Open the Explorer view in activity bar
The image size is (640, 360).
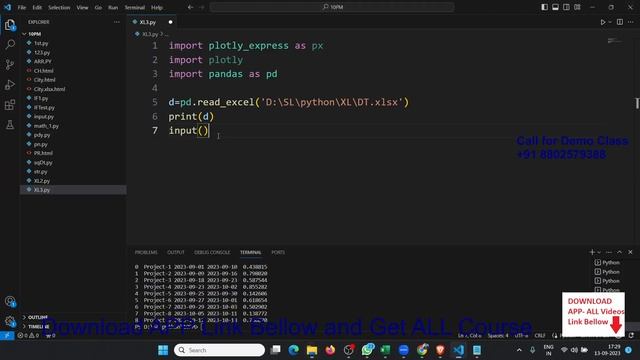coord(10,25)
